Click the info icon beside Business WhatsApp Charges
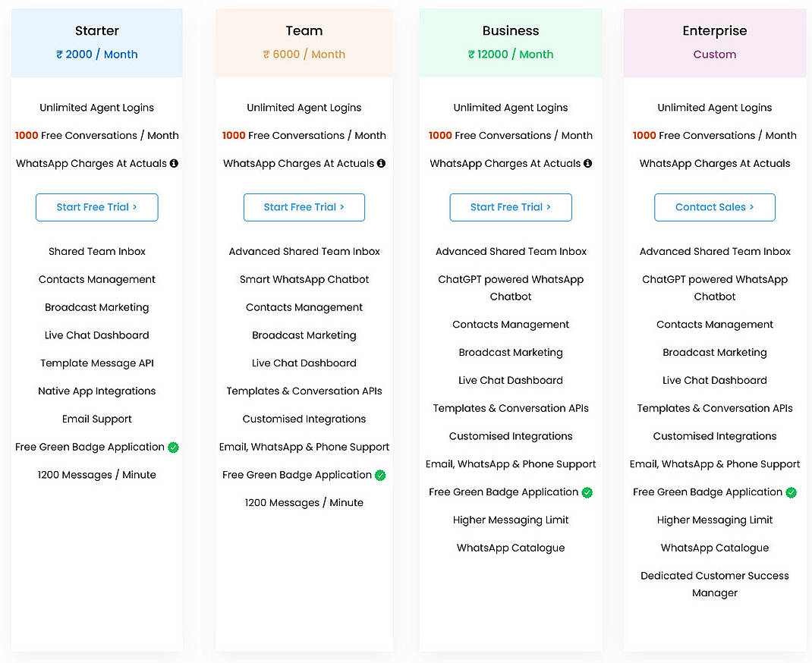812x663 pixels. pos(589,163)
